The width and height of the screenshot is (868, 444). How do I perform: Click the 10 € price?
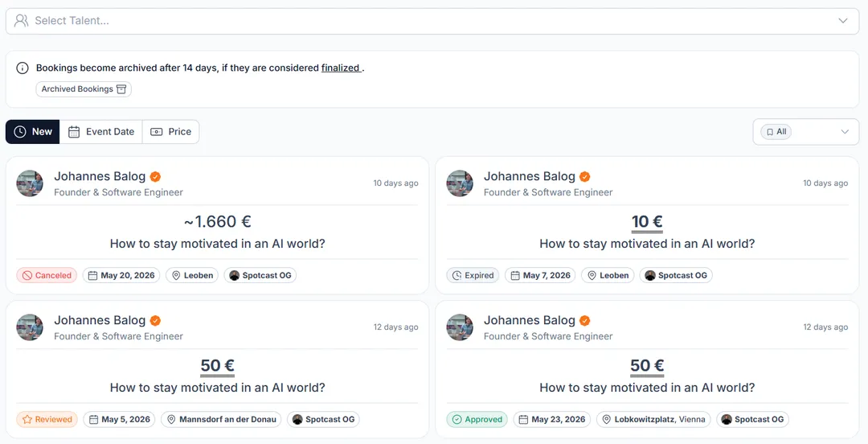(x=647, y=222)
